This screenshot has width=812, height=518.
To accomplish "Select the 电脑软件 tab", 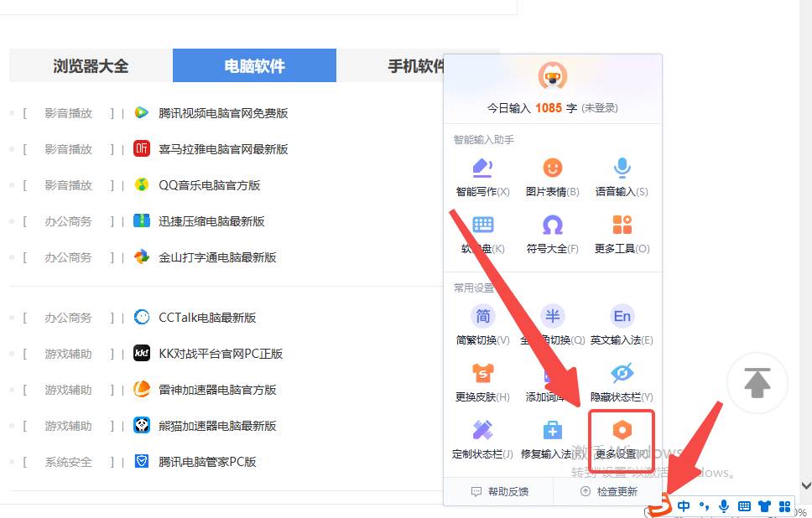I will pos(254,65).
